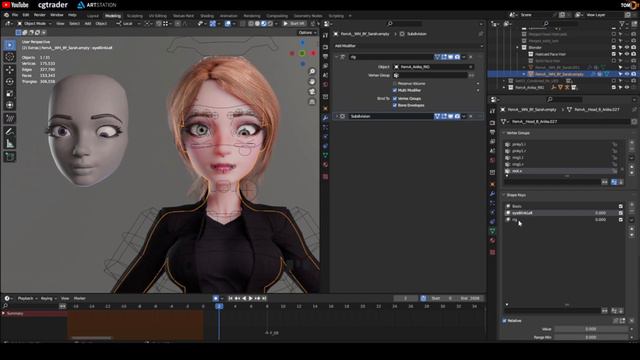Switch viewport to solid shading
The image size is (640, 360).
(x=257, y=24)
